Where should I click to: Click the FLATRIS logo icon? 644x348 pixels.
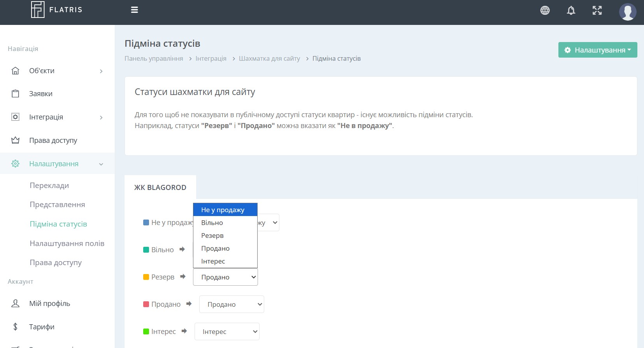(x=38, y=10)
